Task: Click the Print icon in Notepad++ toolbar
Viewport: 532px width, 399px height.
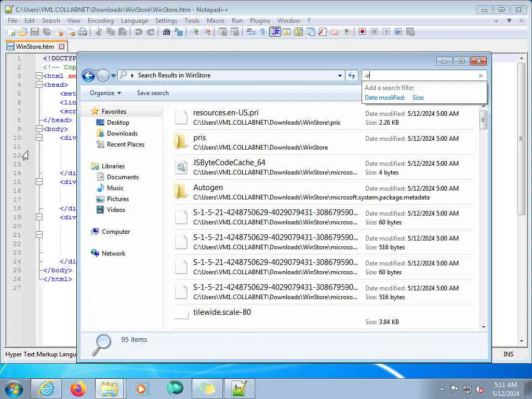Action: [83, 32]
